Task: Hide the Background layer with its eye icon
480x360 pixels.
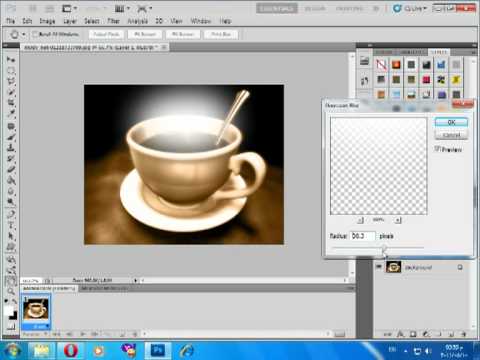Action: [x=379, y=267]
